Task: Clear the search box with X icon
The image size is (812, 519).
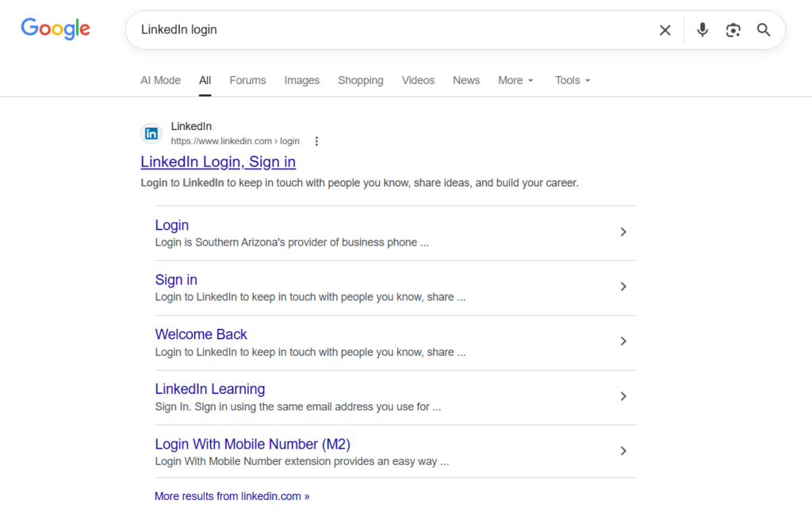Action: [x=665, y=30]
